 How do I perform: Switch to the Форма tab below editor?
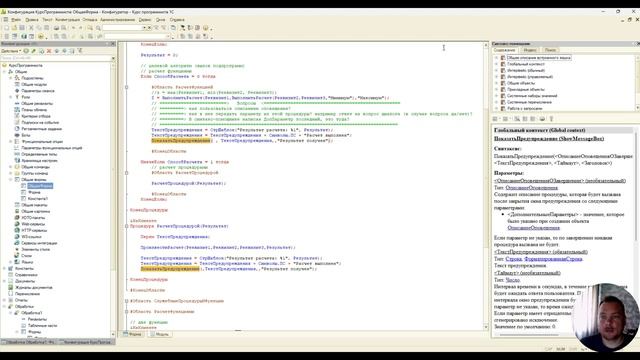[x=133, y=334]
